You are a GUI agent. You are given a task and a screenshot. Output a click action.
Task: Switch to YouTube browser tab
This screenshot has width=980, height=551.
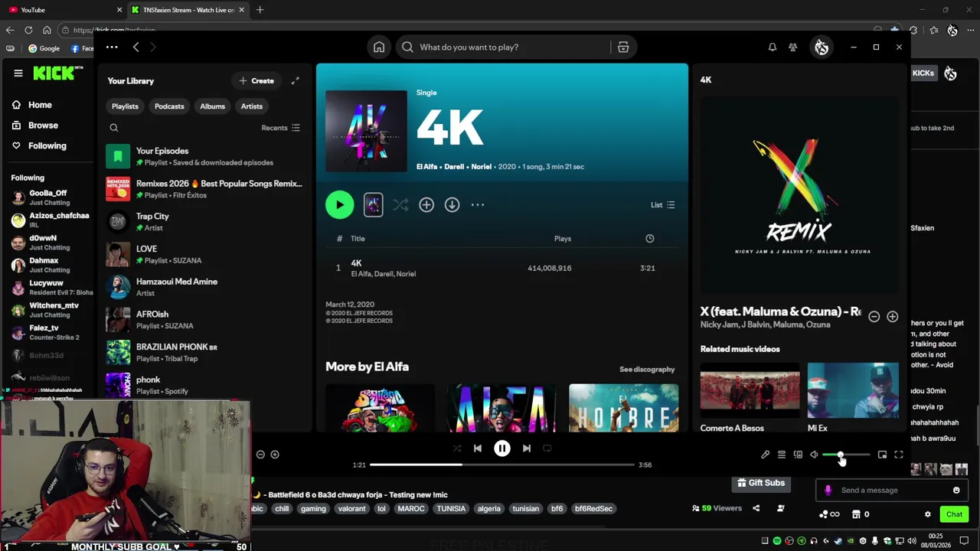pos(64,10)
